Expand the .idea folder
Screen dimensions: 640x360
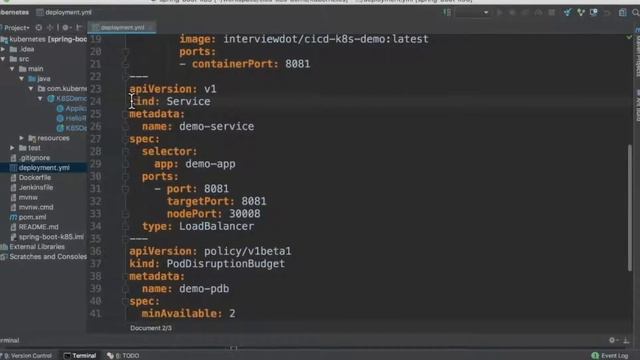3,49
